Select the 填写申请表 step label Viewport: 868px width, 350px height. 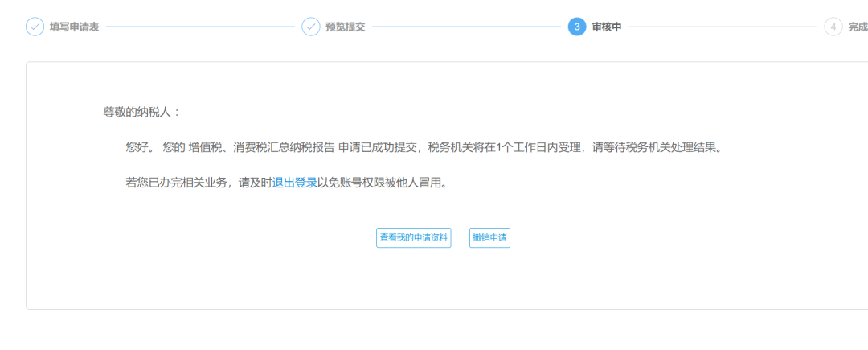(74, 27)
